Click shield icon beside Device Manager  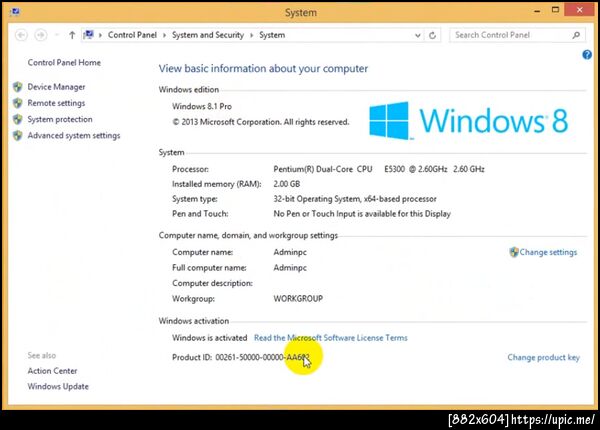point(18,87)
